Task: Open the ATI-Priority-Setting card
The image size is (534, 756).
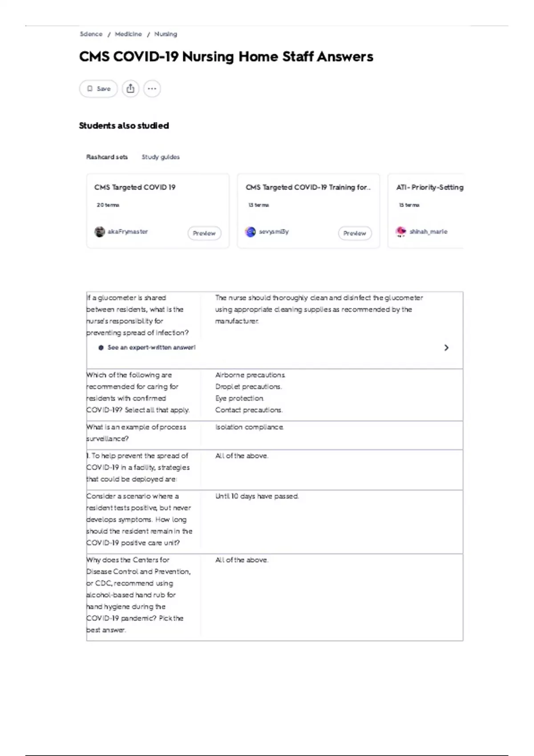Action: coord(425,211)
